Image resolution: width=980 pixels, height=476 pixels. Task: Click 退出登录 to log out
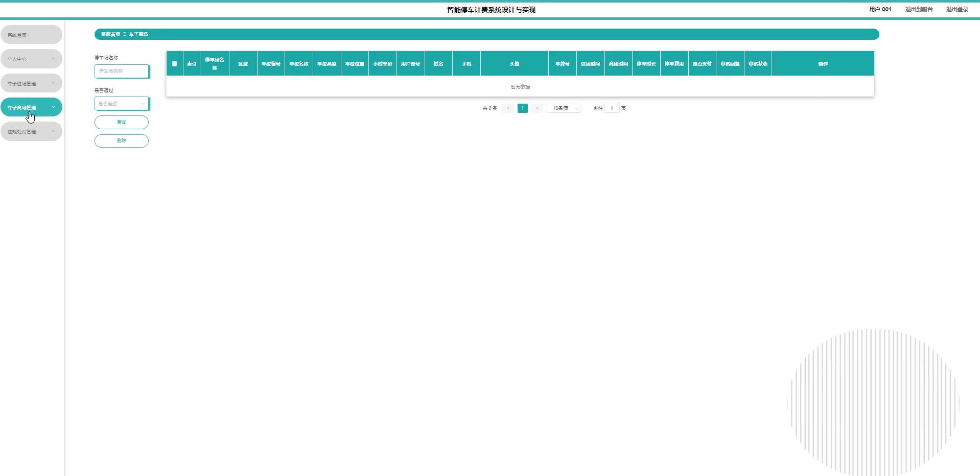[x=957, y=9]
